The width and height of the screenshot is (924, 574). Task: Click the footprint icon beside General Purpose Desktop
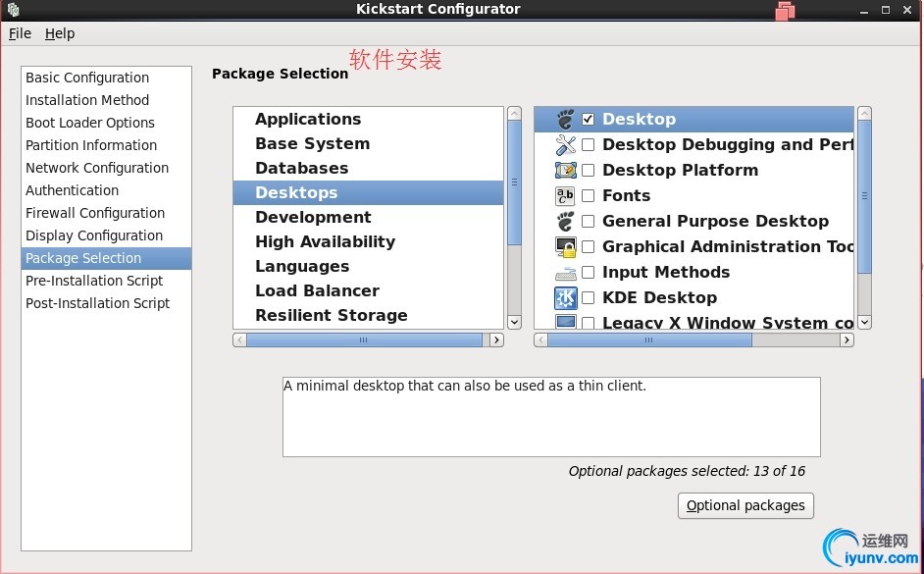point(565,221)
